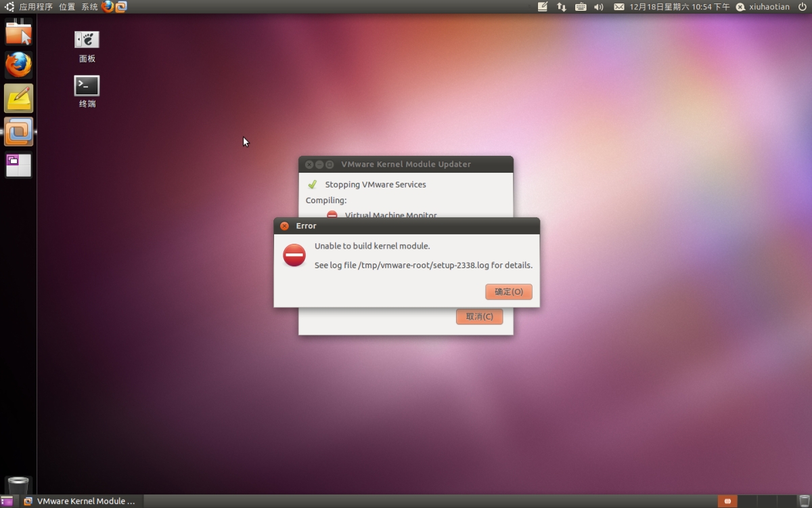Screen dimensions: 812x508
Task: Open the notes app in the dock
Action: (18, 98)
